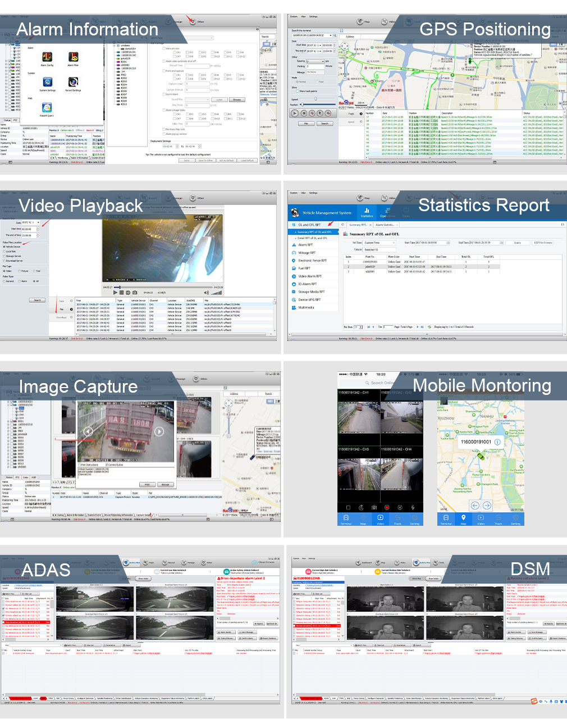Tap the Map tab in mobile app
This screenshot has height=728, width=567.
pos(463,519)
